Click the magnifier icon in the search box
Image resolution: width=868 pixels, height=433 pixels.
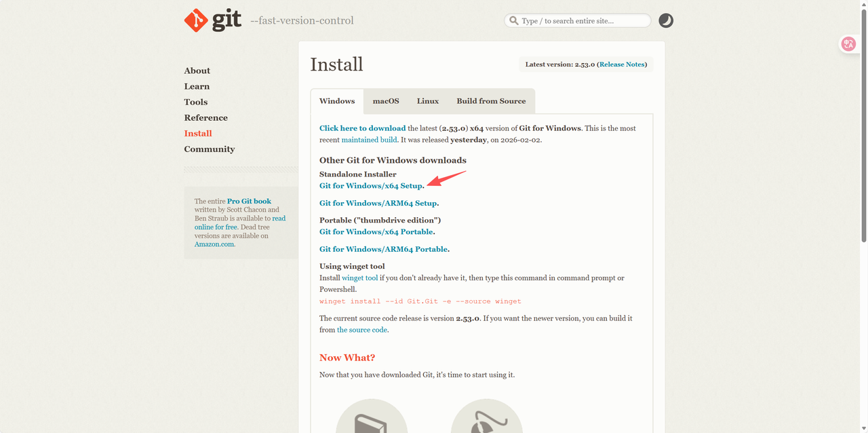(x=514, y=21)
